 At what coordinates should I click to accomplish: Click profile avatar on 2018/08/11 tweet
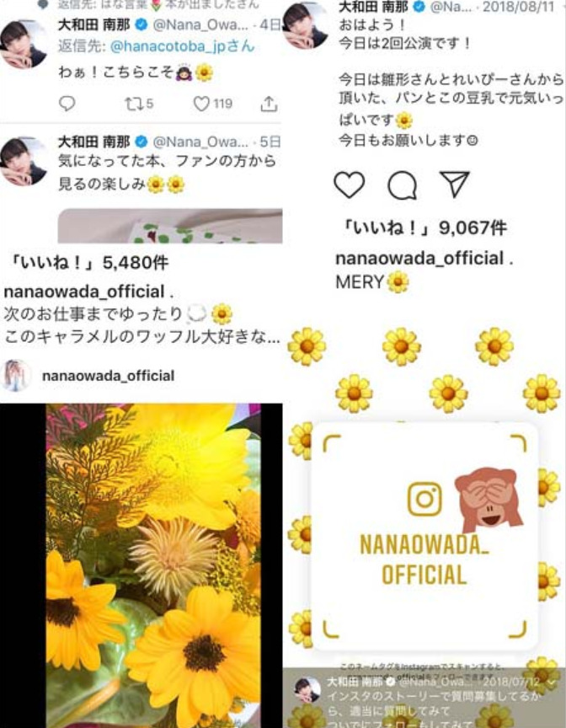tap(306, 25)
